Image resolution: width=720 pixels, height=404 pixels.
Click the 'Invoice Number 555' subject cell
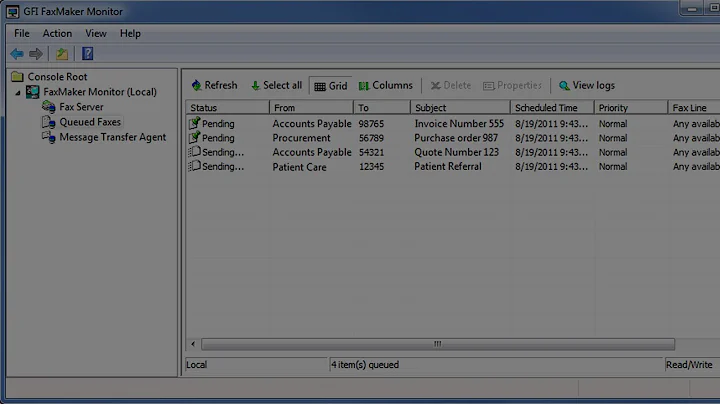[459, 123]
